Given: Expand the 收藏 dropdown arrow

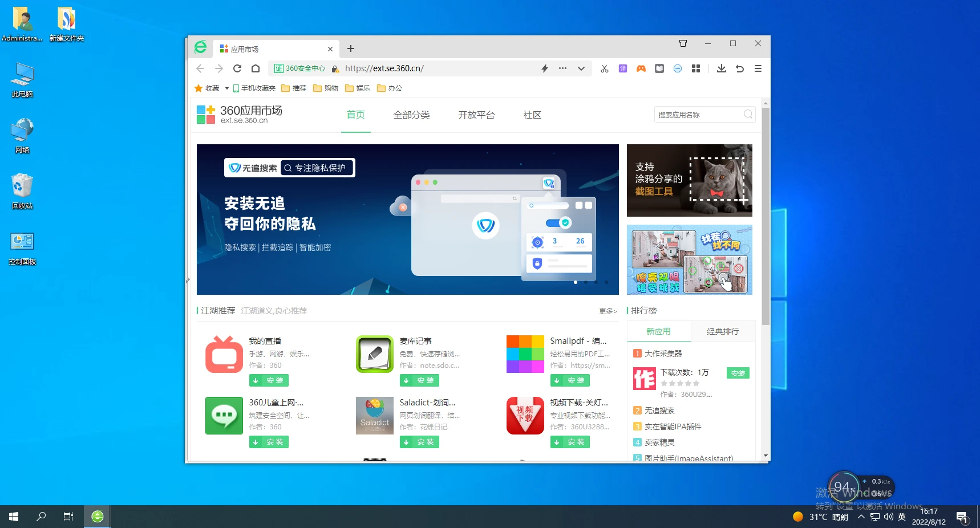Looking at the screenshot, I should click(226, 88).
